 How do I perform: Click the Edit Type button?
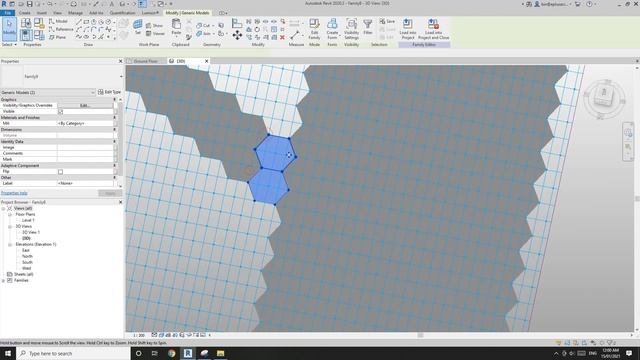click(109, 92)
